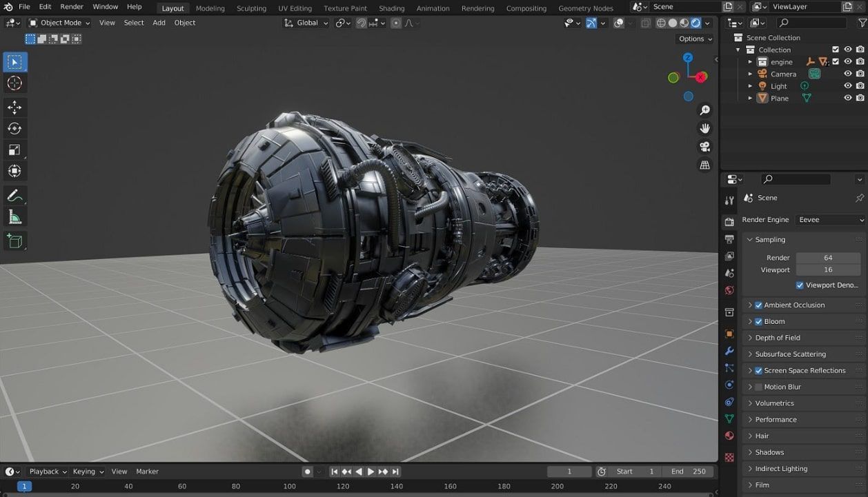Open the World properties tab

729,290
